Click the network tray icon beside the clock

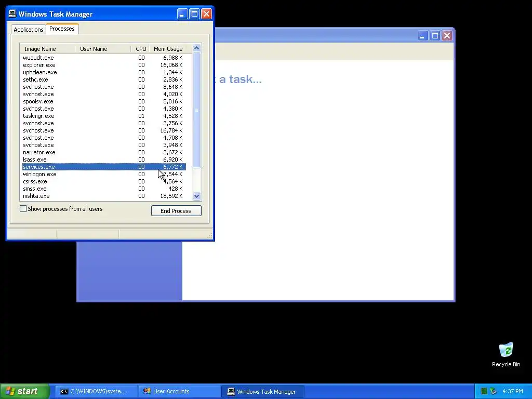pos(494,391)
